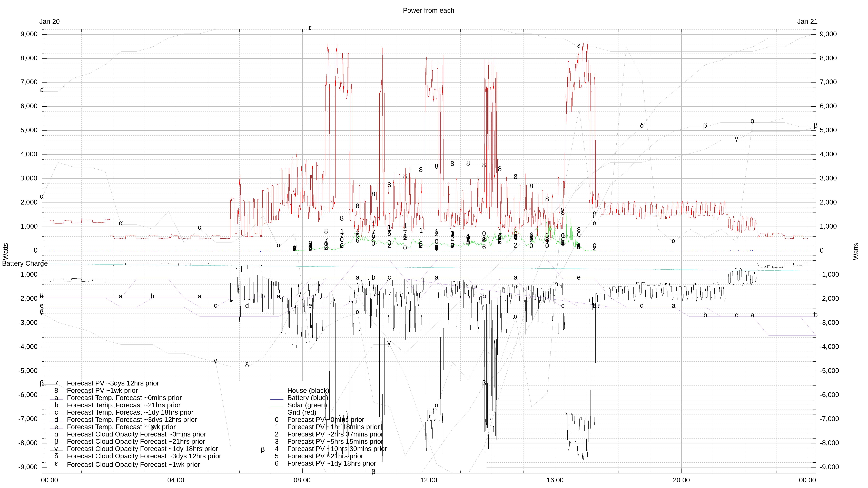
Task: Click legend 'Forecast PV ~1wk prior'
Action: click(x=102, y=390)
